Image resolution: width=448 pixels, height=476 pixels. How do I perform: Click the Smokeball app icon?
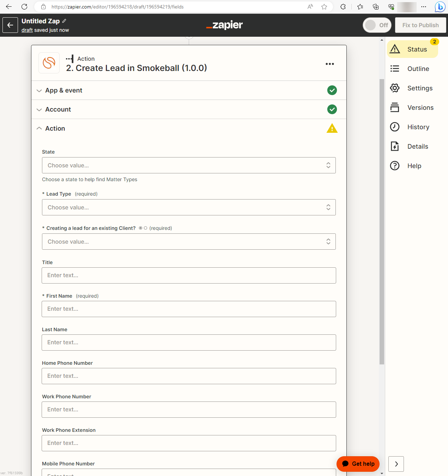pyautogui.click(x=49, y=63)
